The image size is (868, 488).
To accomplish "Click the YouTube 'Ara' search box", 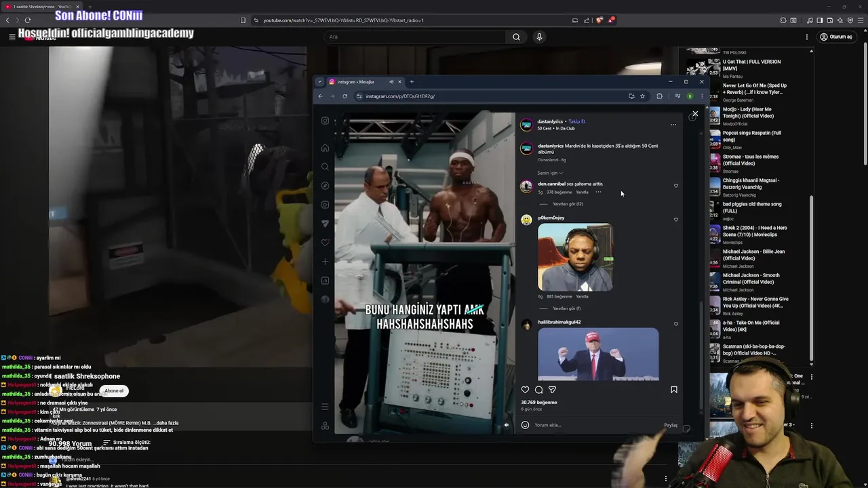I will tap(414, 37).
